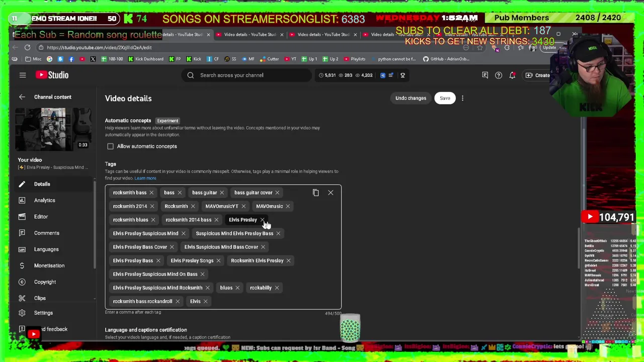The height and width of the screenshot is (362, 644).
Task: Remove the 'Elvis Presley Bass Cover' tag
Action: pos(172,247)
